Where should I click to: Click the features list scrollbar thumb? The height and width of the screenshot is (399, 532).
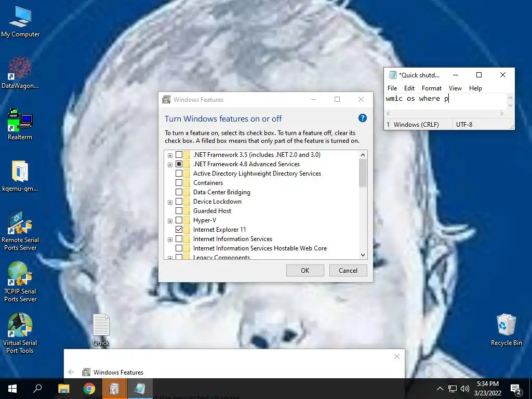tap(363, 173)
